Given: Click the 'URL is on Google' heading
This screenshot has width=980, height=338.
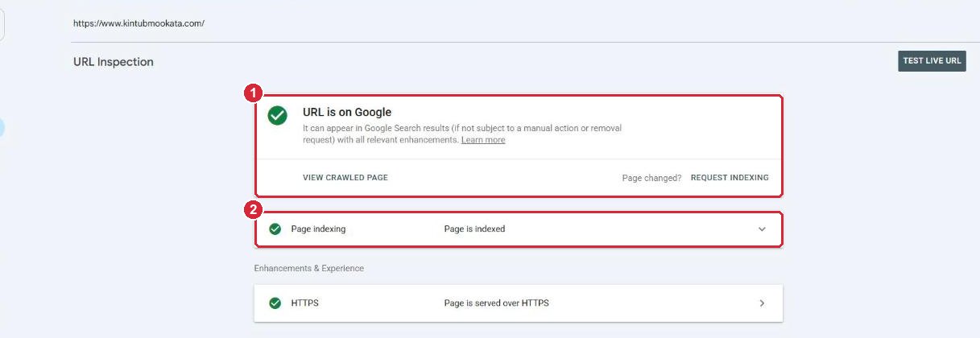Looking at the screenshot, I should pos(347,112).
